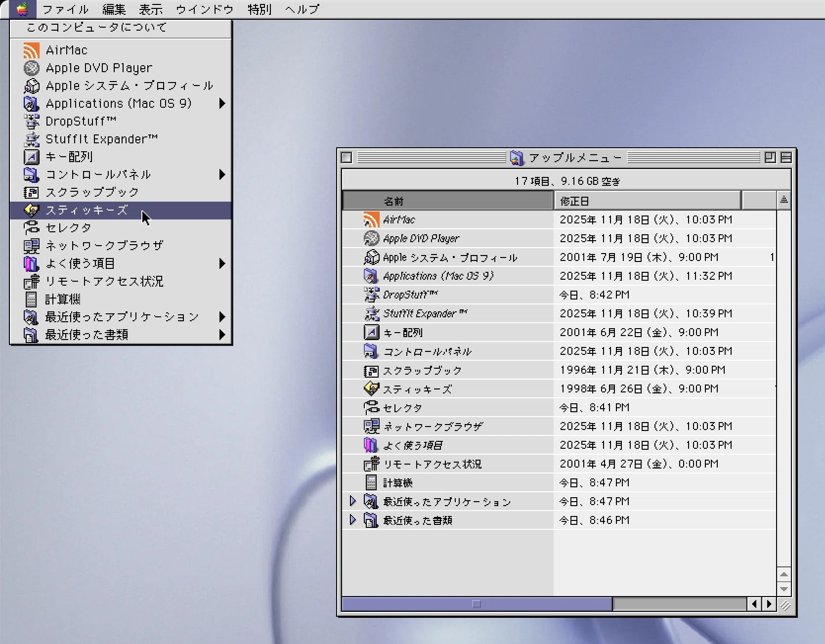Open the 編集 menu
Viewport: 825px width, 644px height.
[x=114, y=9]
